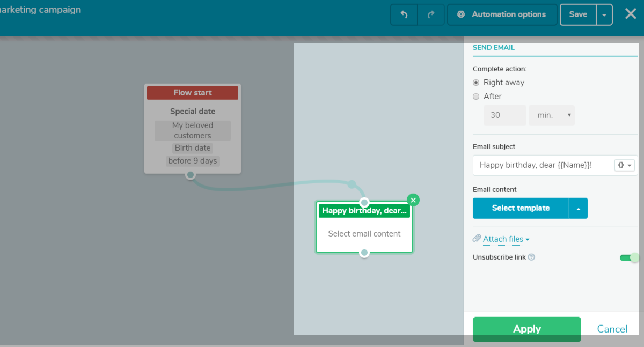The image size is (644, 347).
Task: Select the Right away radio option
Action: coord(476,83)
